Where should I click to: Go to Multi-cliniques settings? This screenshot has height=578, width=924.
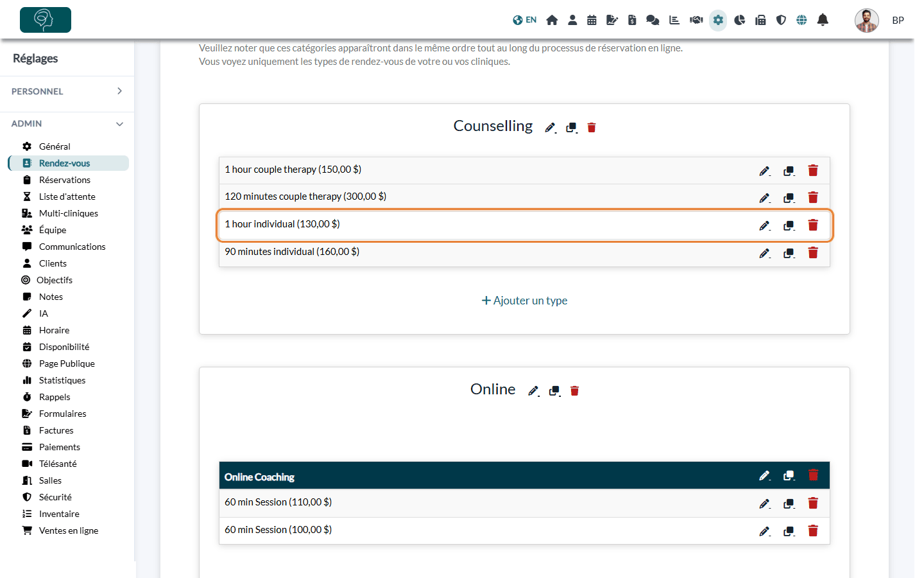69,213
